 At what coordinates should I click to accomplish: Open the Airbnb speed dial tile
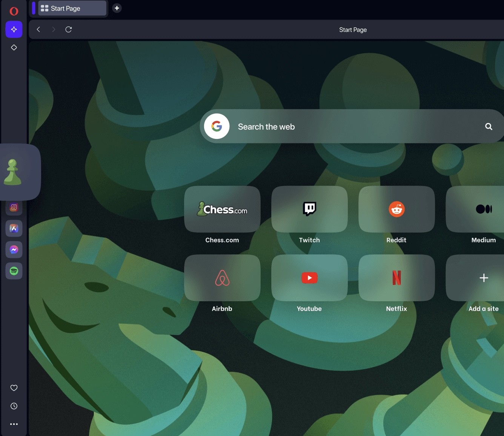(222, 278)
